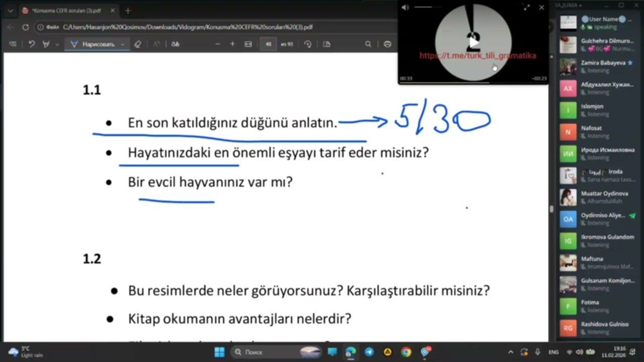Open the read aloud tool
Image resolution: width=644 pixels, height=362 pixels.
(x=156, y=44)
